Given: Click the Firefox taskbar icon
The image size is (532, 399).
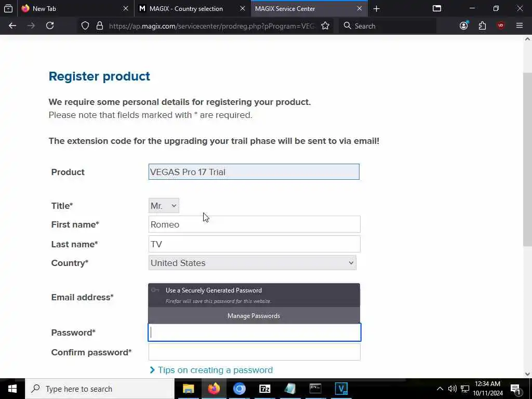Looking at the screenshot, I should pos(214,389).
